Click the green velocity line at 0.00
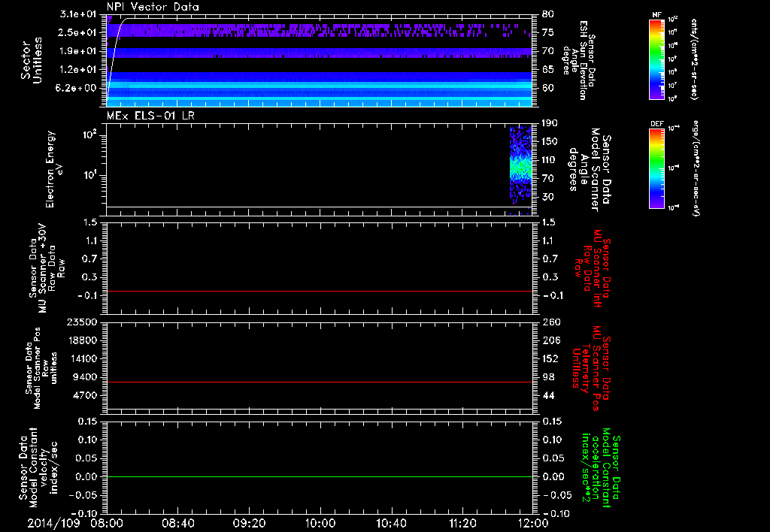Image resolution: width=770 pixels, height=532 pixels. click(320, 476)
